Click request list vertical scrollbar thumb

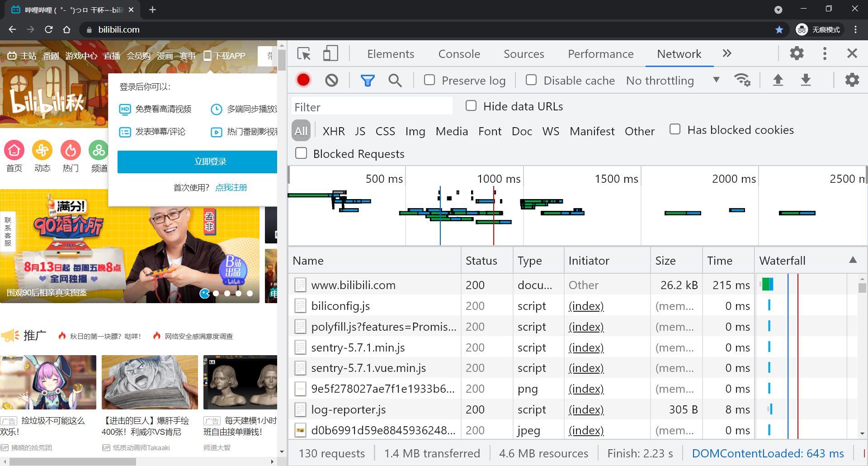pos(862,288)
